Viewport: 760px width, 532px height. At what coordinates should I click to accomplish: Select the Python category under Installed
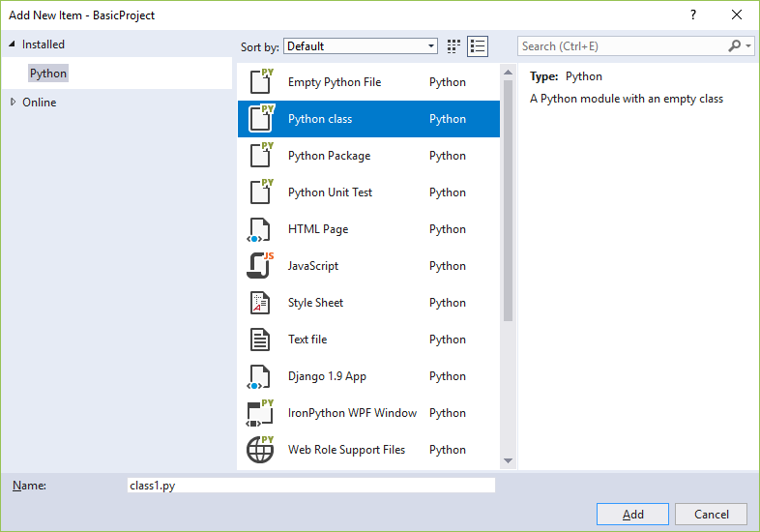pos(48,74)
